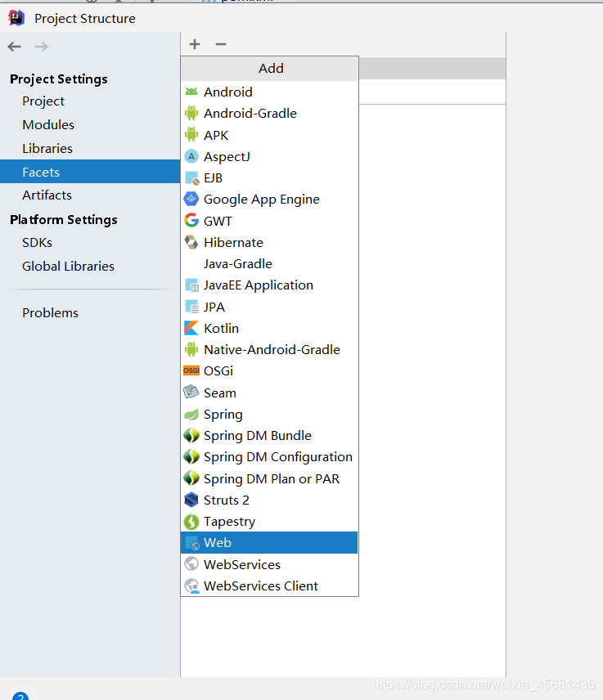The height and width of the screenshot is (700, 603).
Task: Click the JPA facet icon
Action: [x=191, y=306]
